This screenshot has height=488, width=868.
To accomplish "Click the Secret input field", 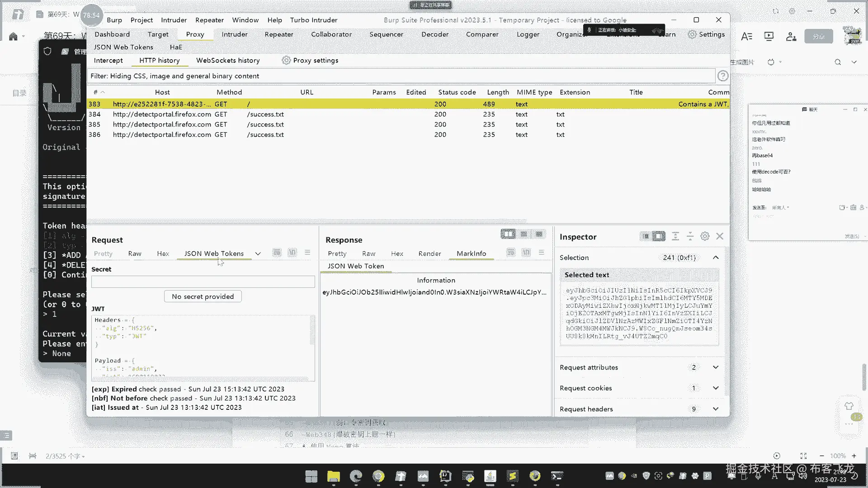I will (x=203, y=282).
